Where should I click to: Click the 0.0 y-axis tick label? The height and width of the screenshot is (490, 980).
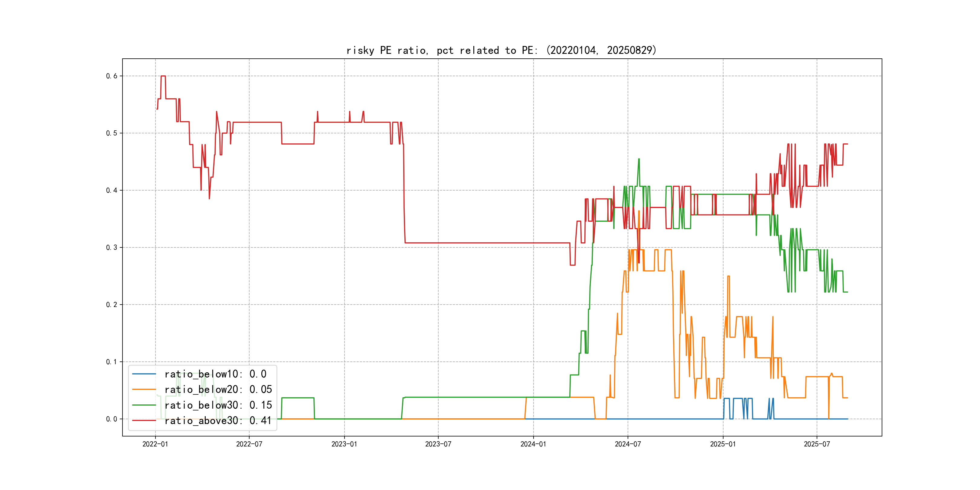pos(112,419)
